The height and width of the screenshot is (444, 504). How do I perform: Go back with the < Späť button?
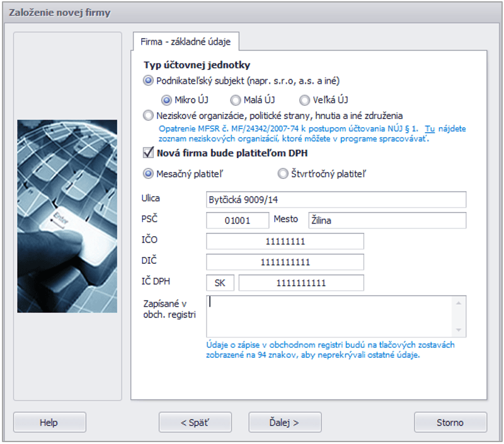195,423
